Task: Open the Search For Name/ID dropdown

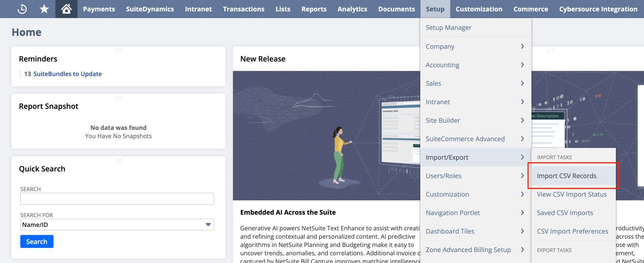Action: (117, 225)
